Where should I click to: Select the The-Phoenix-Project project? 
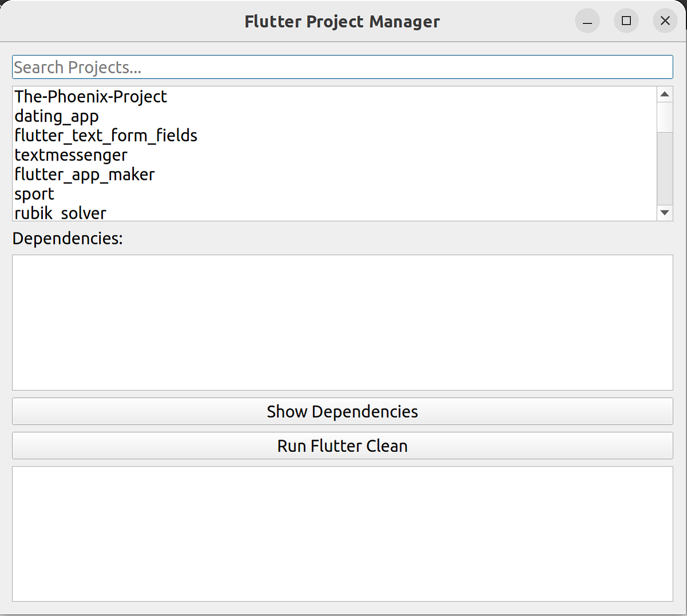[x=90, y=96]
